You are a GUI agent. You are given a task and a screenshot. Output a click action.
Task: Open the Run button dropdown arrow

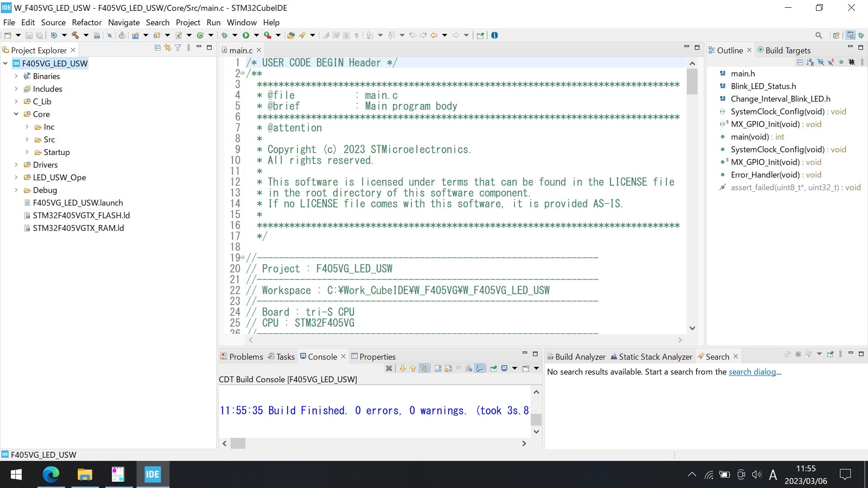click(x=256, y=35)
